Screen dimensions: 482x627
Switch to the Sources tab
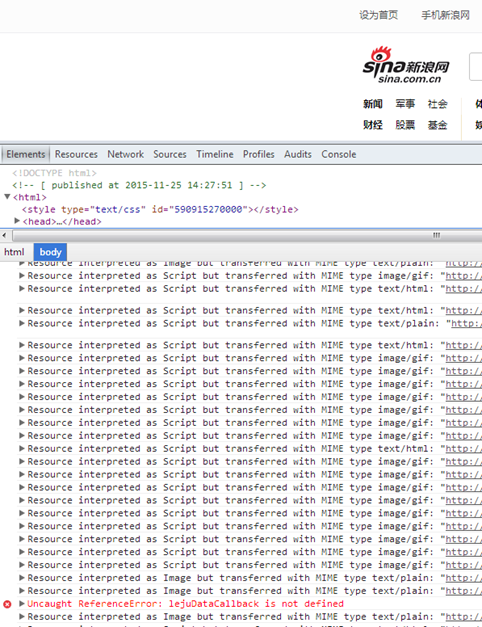point(170,154)
